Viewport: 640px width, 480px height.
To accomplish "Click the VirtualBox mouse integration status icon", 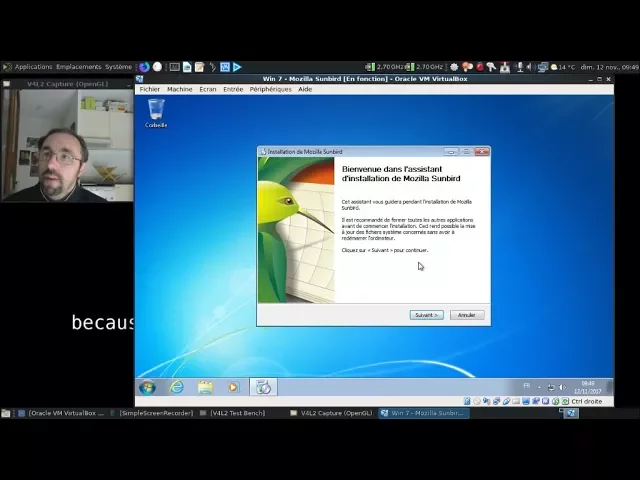I will [556, 402].
